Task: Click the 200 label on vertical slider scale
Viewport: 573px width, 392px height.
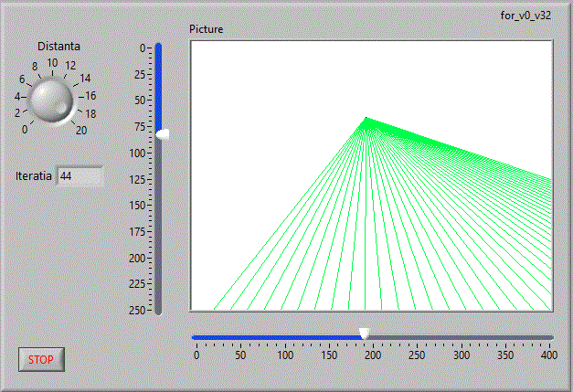Action: (138, 259)
